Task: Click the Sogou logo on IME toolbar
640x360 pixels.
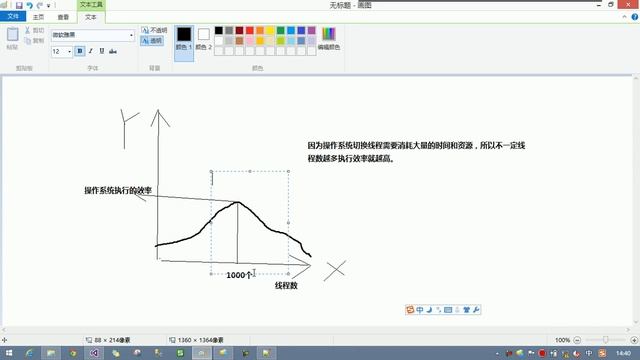Action: click(410, 310)
